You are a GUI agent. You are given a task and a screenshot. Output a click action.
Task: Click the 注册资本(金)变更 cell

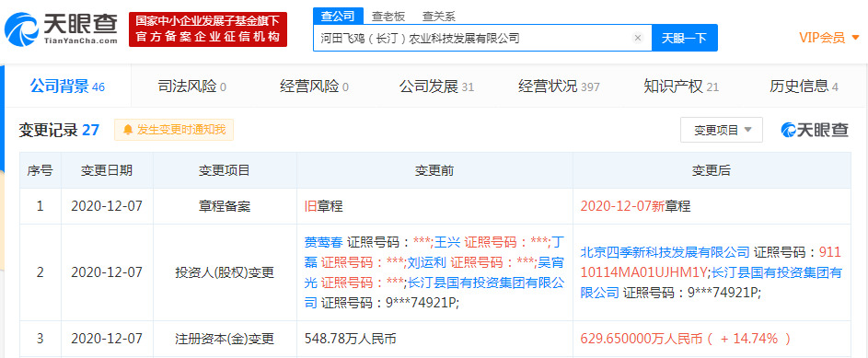tap(225, 339)
